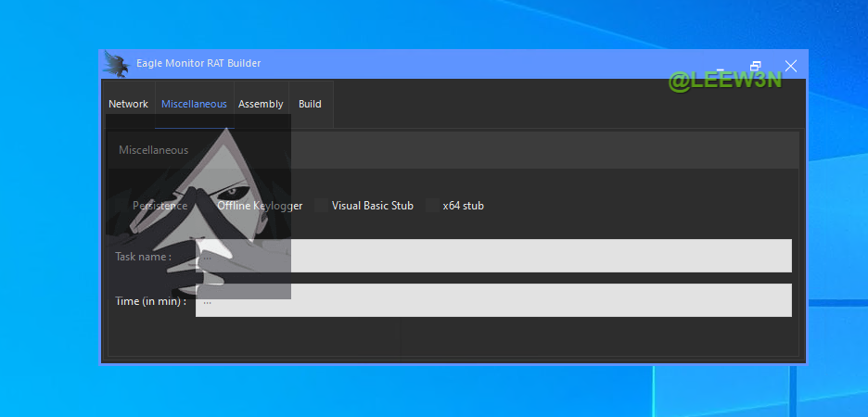Viewport: 868px width, 417px height.
Task: Restore down the builder window
Action: coord(756,66)
